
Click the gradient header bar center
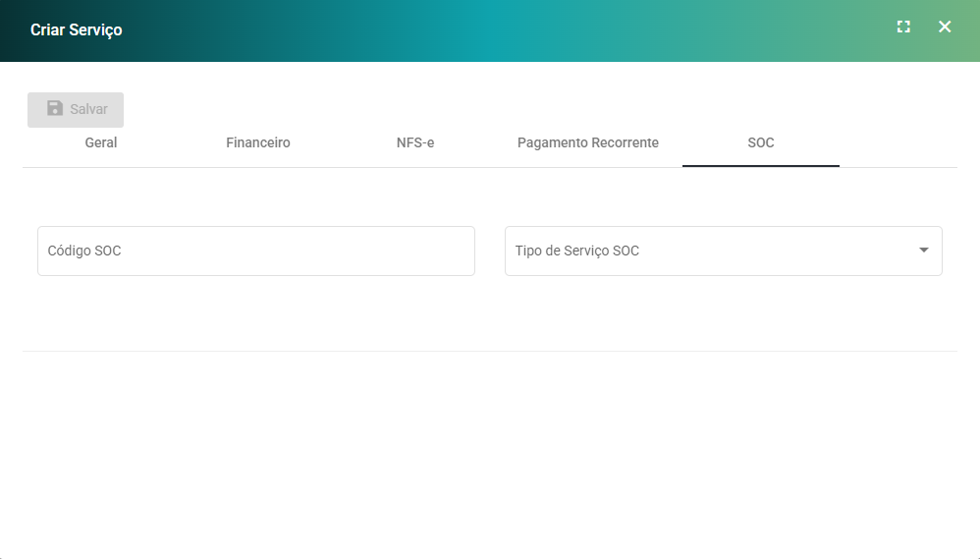coord(490,29)
